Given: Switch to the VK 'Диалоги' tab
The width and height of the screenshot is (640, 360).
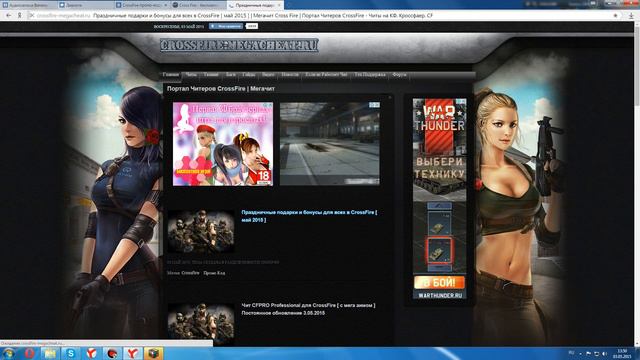Looking at the screenshot, I should (x=85, y=5).
